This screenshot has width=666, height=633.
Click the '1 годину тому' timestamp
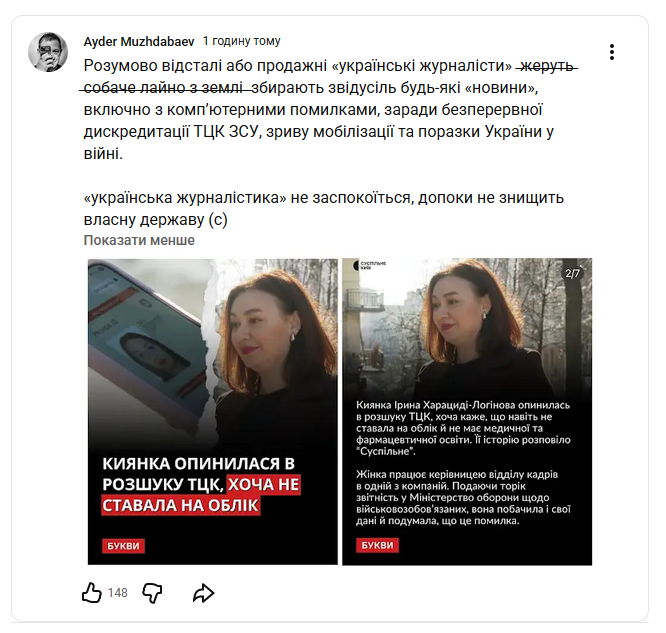pyautogui.click(x=242, y=41)
